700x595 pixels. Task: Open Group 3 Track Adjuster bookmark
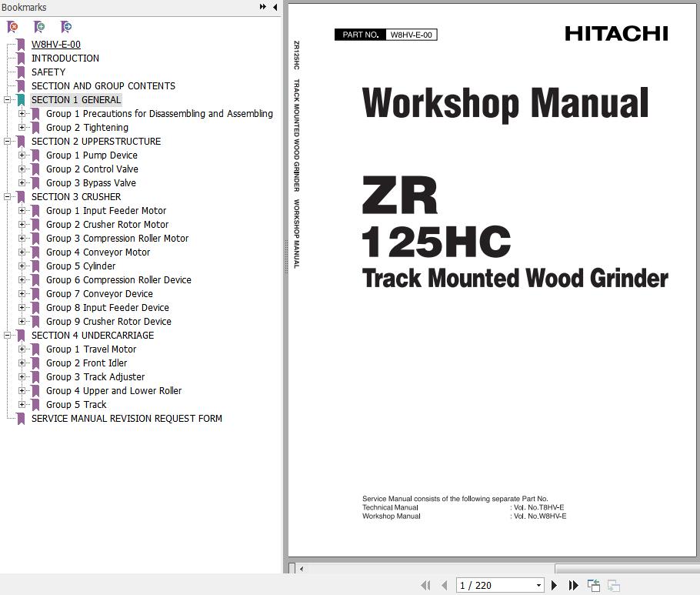(x=95, y=376)
